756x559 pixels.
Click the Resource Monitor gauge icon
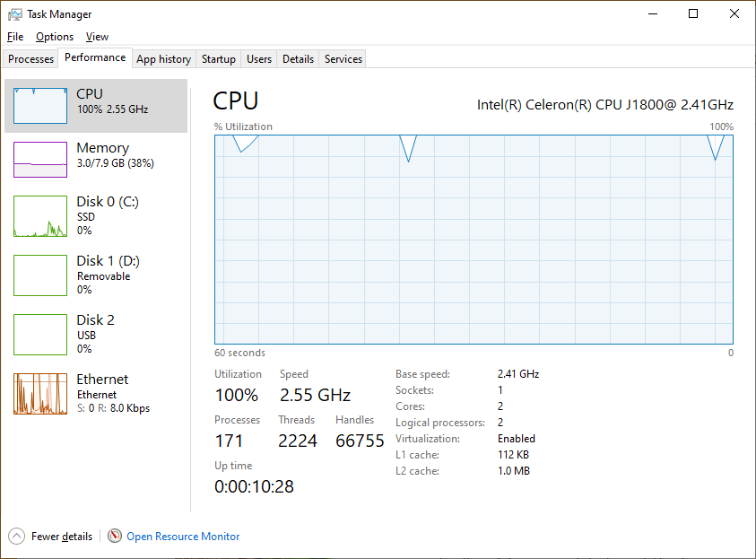(115, 536)
